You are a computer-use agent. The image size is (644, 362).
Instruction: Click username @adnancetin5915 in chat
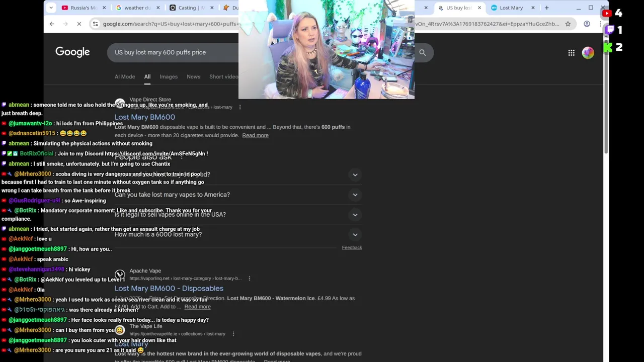click(32, 133)
